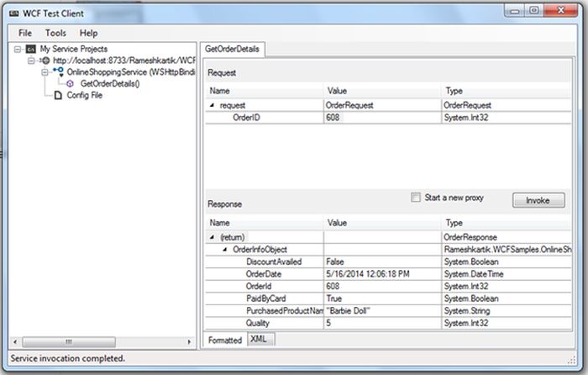Click the OrderDate row name
Screen dimensions: 588x375
tap(264, 274)
